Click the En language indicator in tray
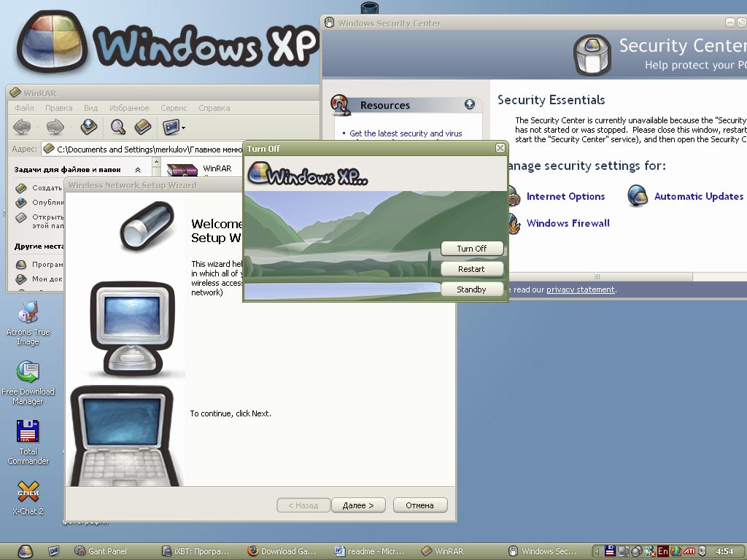 coord(662,551)
